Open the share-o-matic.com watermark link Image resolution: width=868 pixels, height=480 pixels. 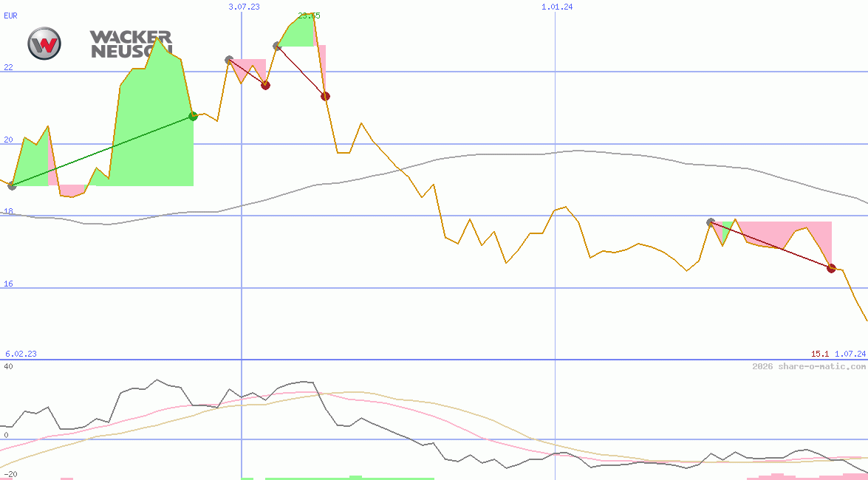pos(809,366)
